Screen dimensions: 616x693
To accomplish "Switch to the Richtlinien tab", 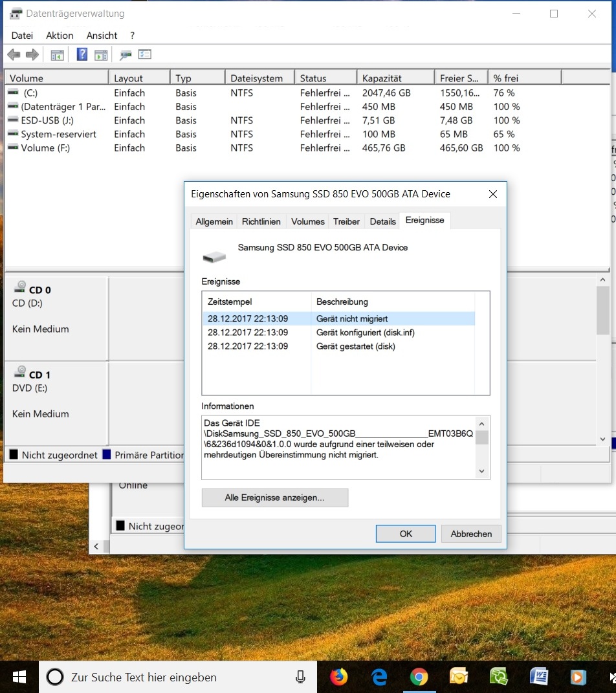I will (261, 221).
